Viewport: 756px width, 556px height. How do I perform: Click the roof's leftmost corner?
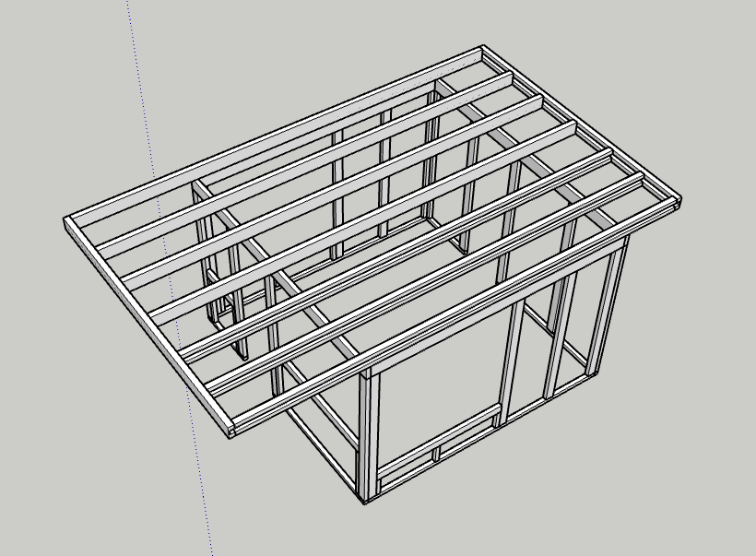[x=66, y=221]
